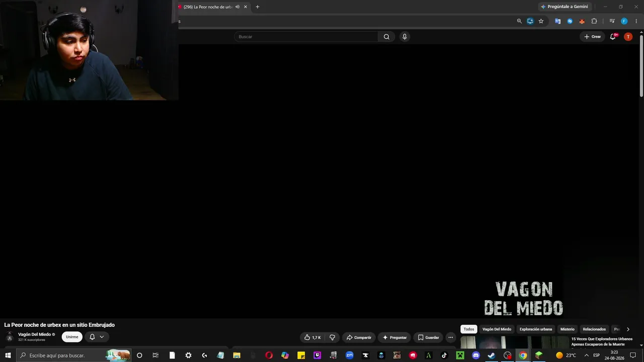The width and height of the screenshot is (644, 362).
Task: Start voice search with the microphone icon
Action: coord(405,37)
